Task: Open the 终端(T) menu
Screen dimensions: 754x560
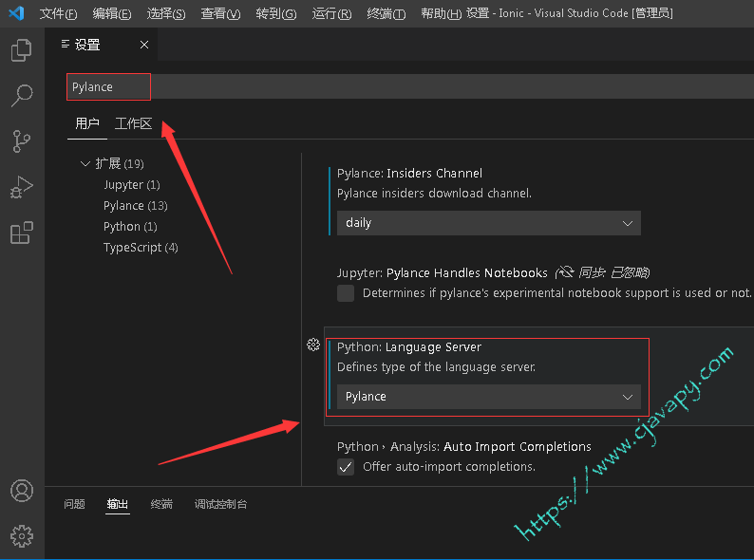Action: (x=386, y=13)
